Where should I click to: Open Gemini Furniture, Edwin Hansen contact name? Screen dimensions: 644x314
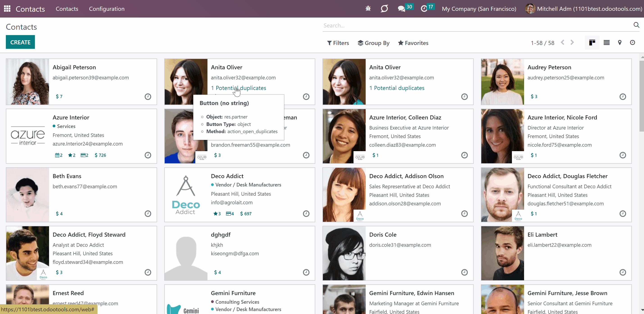[x=412, y=293]
